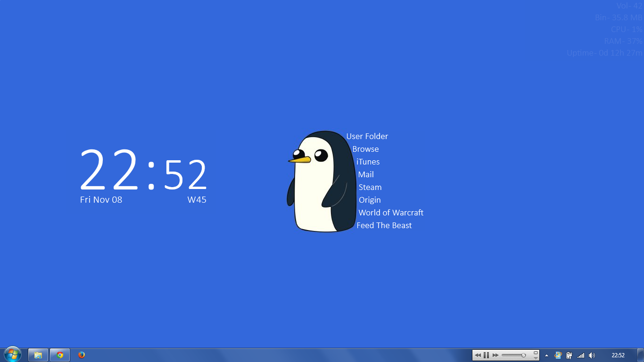Launch Steam from the launcher list
This screenshot has height=362, width=644.
pos(370,187)
